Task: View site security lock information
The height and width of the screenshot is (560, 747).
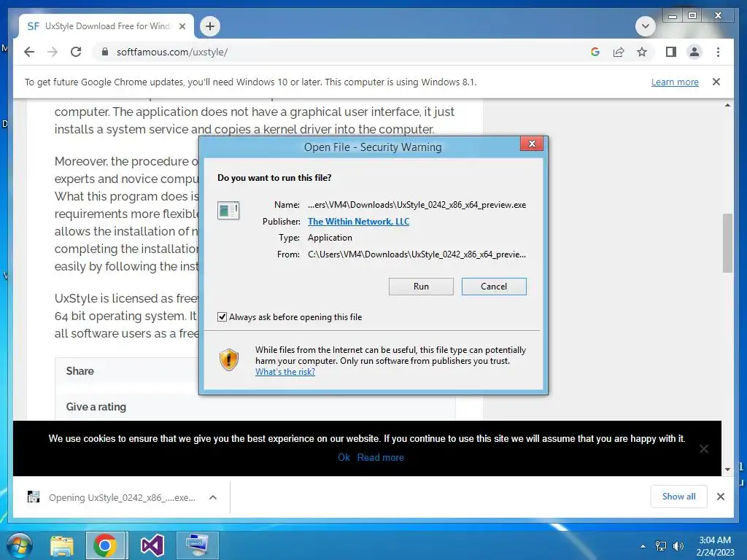Action: coord(105,52)
